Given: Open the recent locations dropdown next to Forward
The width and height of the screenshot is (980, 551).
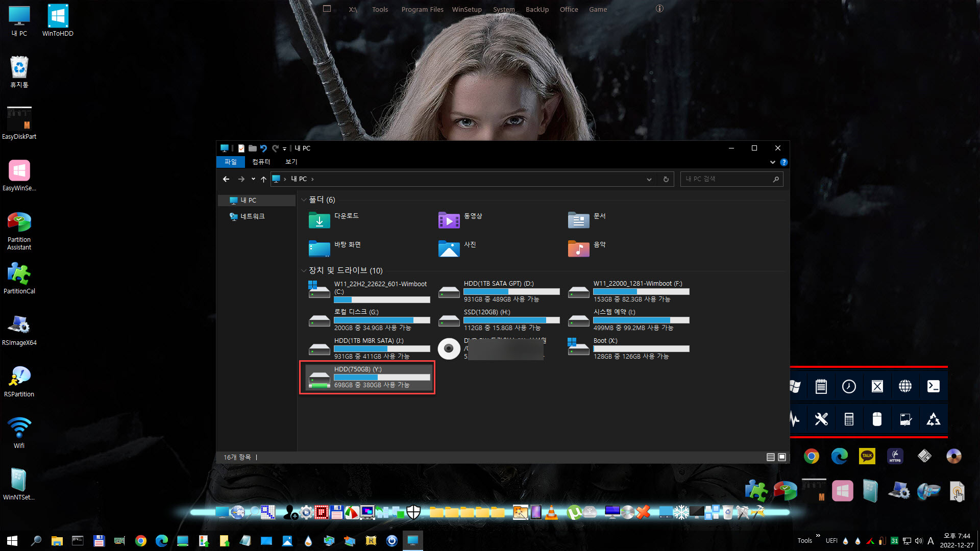Looking at the screenshot, I should click(253, 179).
